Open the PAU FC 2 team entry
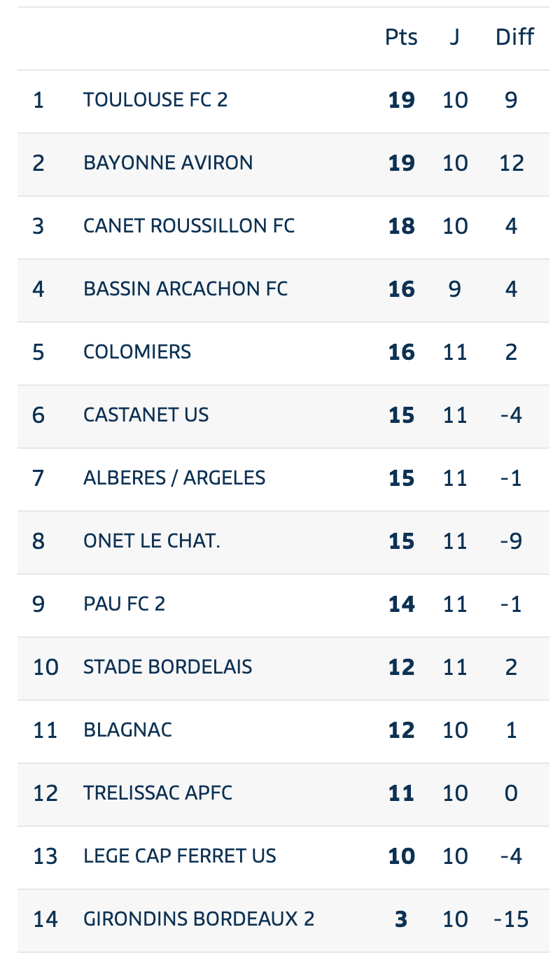The height and width of the screenshot is (962, 560). click(283, 605)
